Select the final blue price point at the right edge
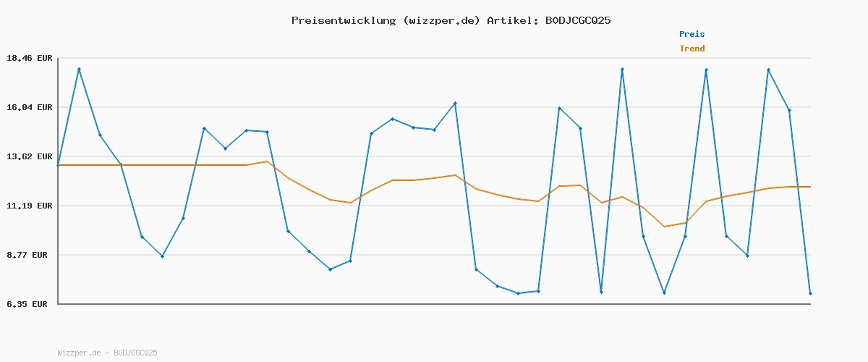Image resolution: width=868 pixels, height=362 pixels. point(810,293)
